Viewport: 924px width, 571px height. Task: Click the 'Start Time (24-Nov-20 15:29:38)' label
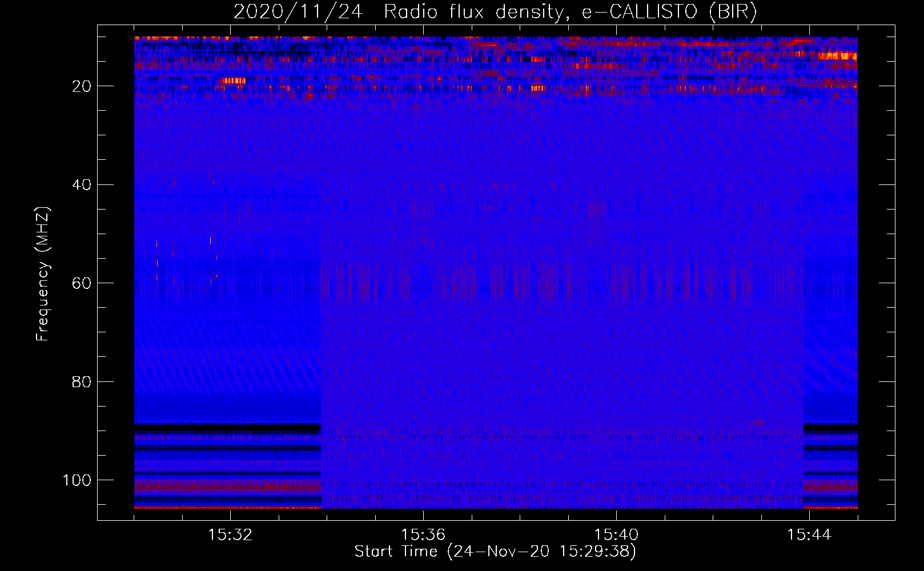click(x=495, y=552)
